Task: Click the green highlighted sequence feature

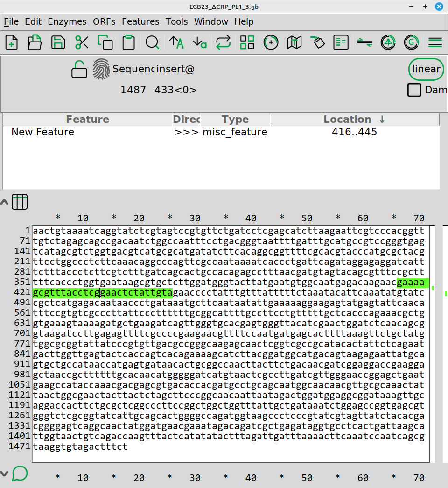Action: click(x=103, y=293)
